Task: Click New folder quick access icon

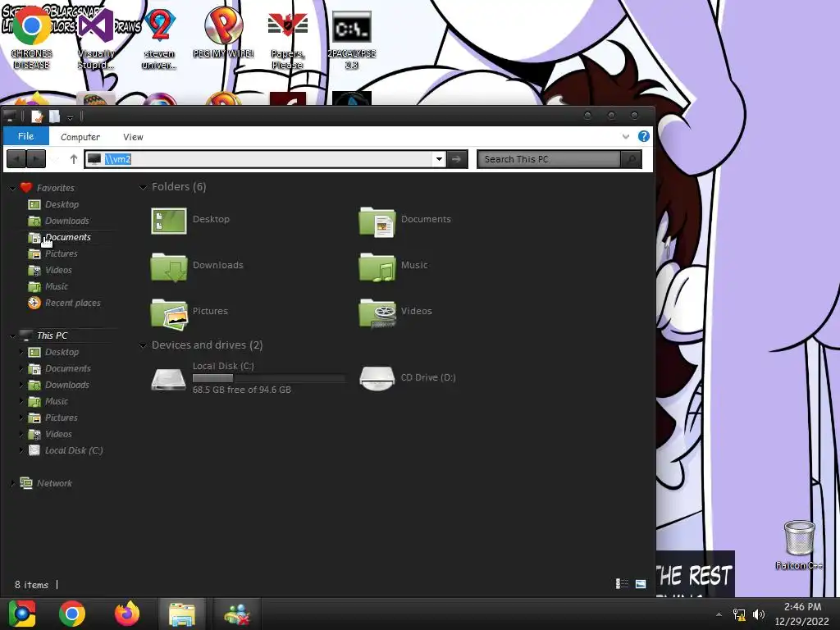Action: click(x=55, y=116)
